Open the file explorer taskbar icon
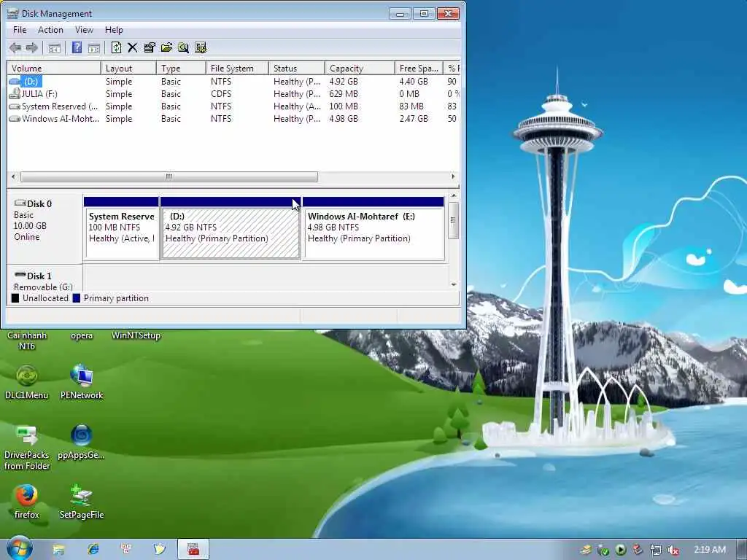The image size is (747, 560). [58, 550]
